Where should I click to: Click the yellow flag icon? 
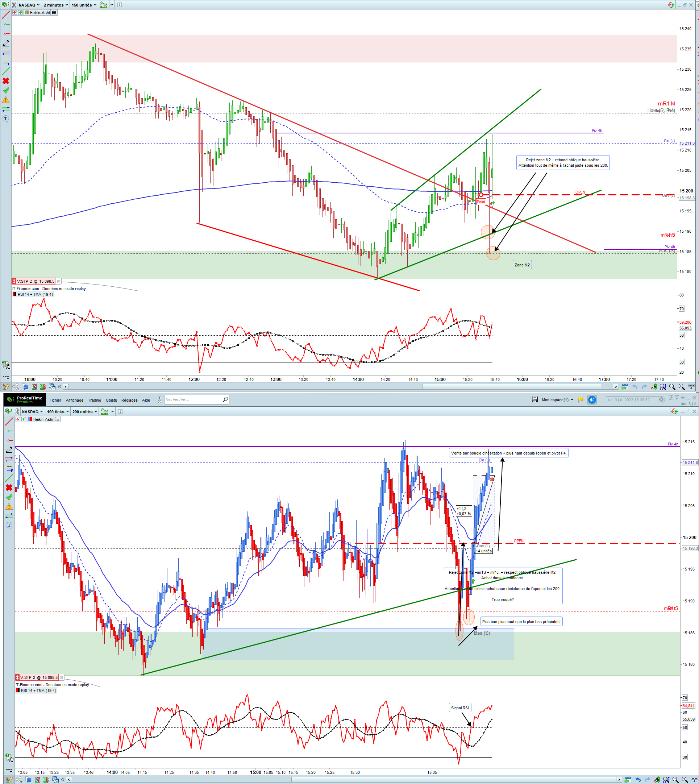581,399
